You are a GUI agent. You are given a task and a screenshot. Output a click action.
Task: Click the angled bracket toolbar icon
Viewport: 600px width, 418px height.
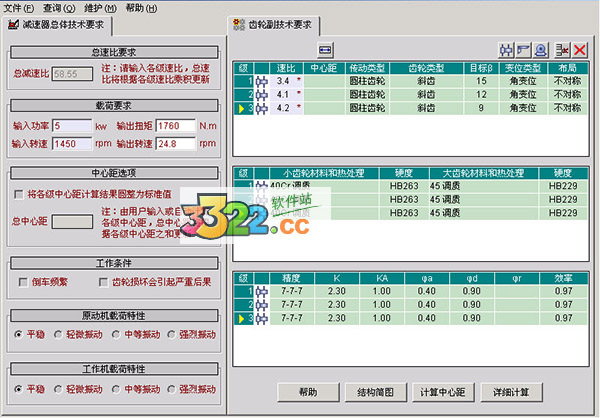pyautogui.click(x=523, y=50)
